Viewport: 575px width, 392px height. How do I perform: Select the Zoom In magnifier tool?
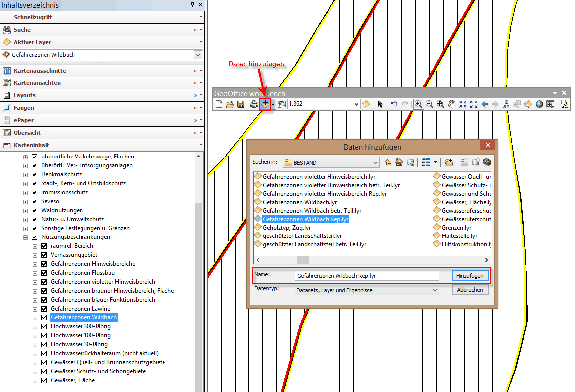[x=418, y=104]
